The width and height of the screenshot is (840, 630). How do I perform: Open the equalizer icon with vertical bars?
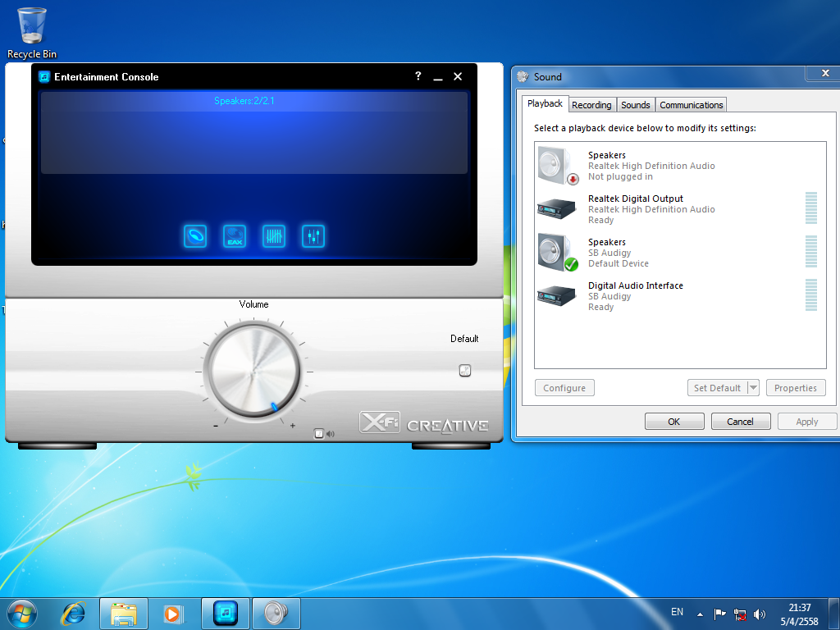274,236
